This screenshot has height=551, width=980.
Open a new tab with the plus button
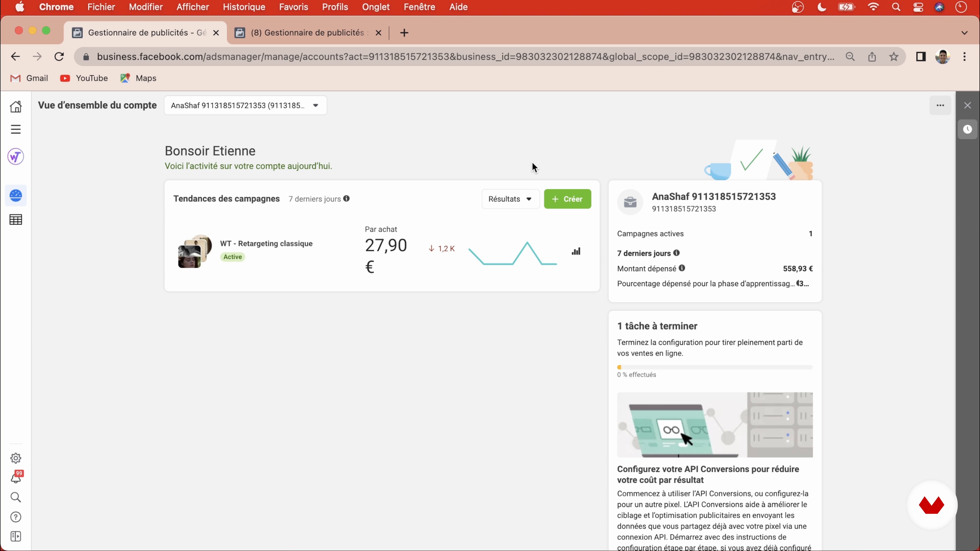tap(404, 33)
